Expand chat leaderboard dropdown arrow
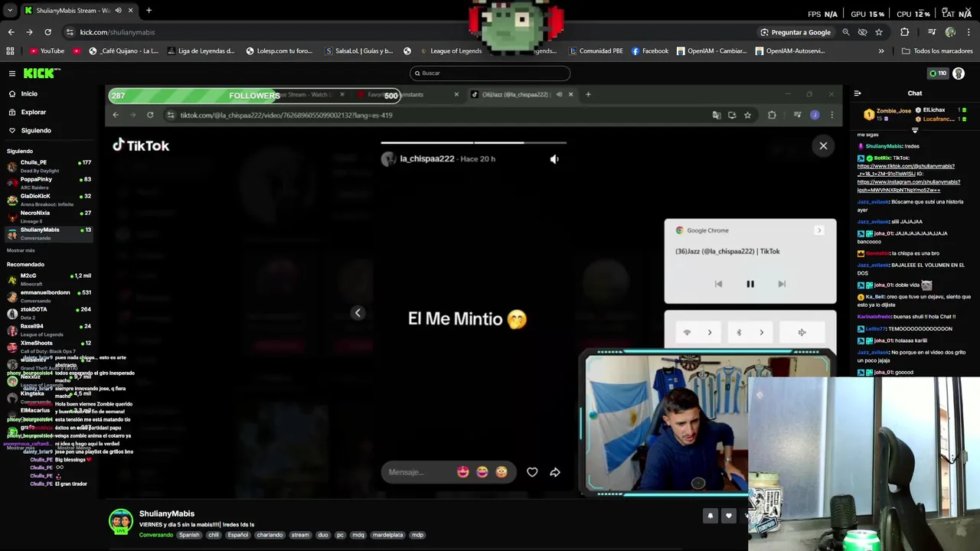980x551 pixels. tap(914, 131)
